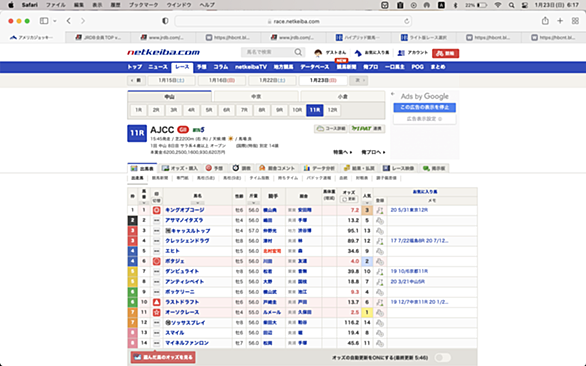Click the favorite-registration icon for アサマノイタズラ
Viewport: 586px width, 366px height.
pos(380,221)
